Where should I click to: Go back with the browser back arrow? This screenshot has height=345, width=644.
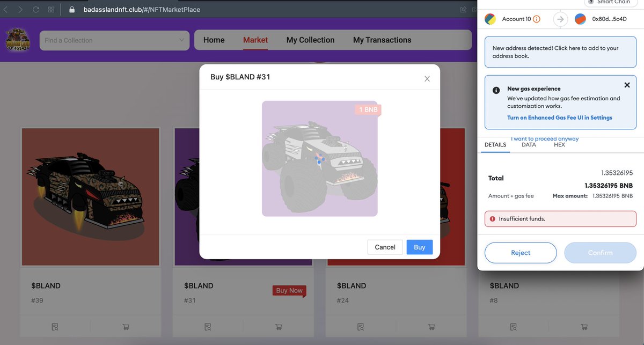coord(5,10)
